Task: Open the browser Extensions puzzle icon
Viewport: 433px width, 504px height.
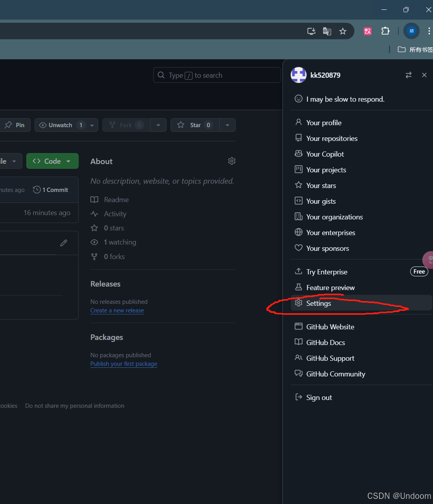Action: tap(385, 31)
